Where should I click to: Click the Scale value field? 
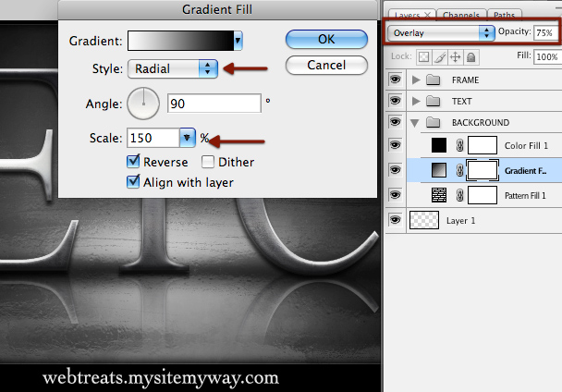(x=153, y=138)
